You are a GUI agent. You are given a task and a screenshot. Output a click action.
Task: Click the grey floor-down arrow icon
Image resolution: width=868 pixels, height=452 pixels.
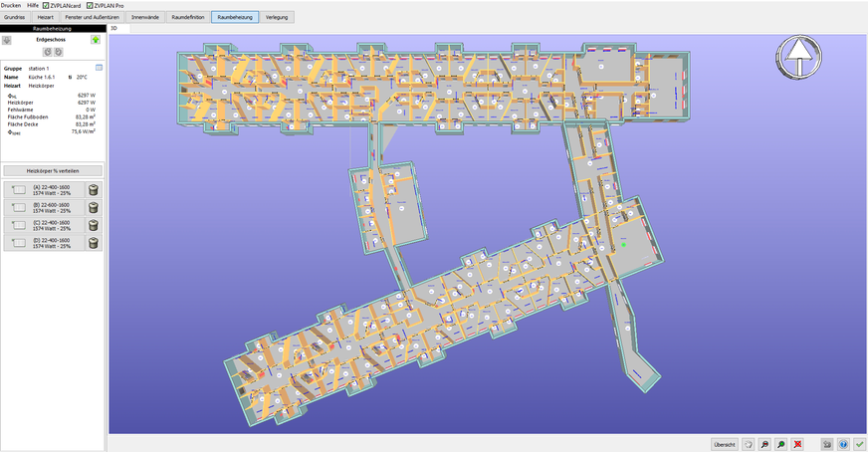click(7, 41)
